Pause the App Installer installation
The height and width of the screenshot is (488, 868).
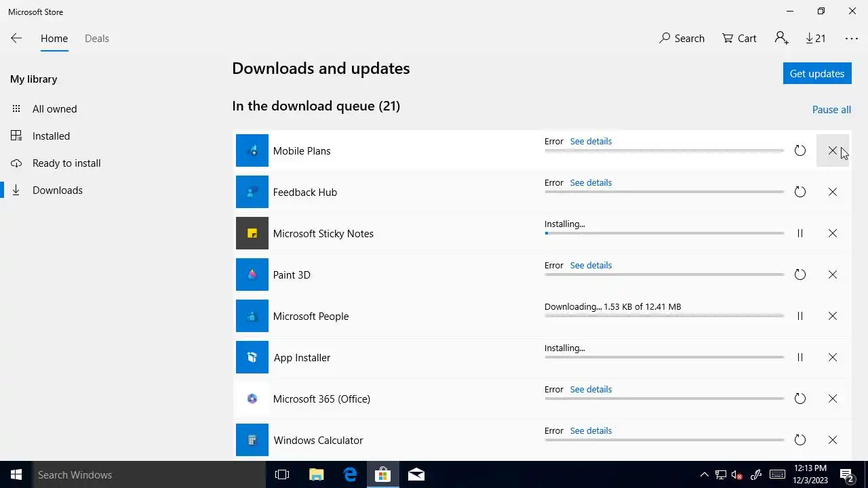(x=800, y=357)
